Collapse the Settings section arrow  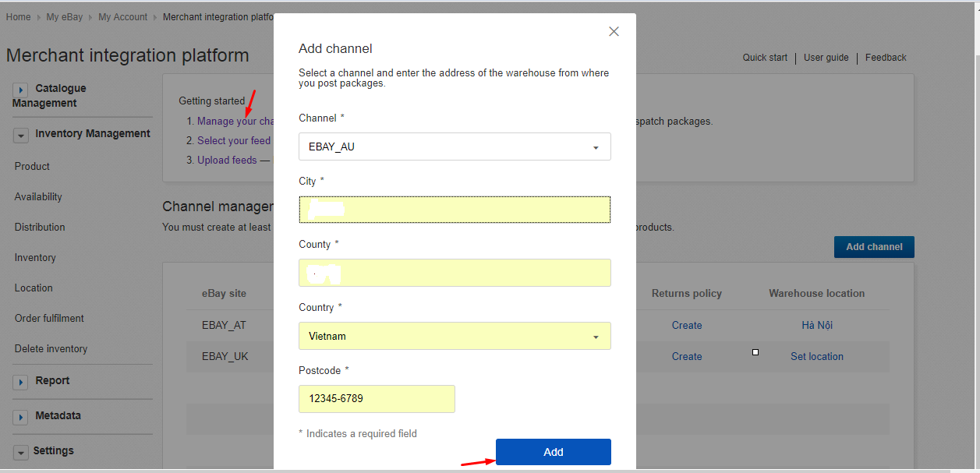[x=21, y=453]
